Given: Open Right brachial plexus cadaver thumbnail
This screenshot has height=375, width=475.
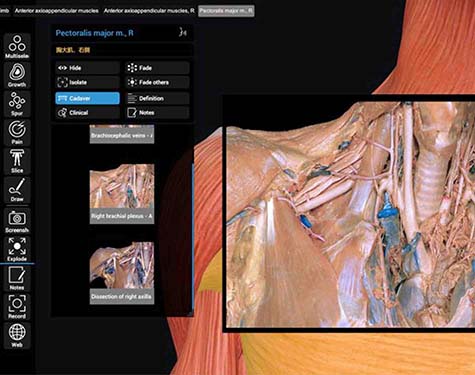Looking at the screenshot, I should click(x=122, y=194).
